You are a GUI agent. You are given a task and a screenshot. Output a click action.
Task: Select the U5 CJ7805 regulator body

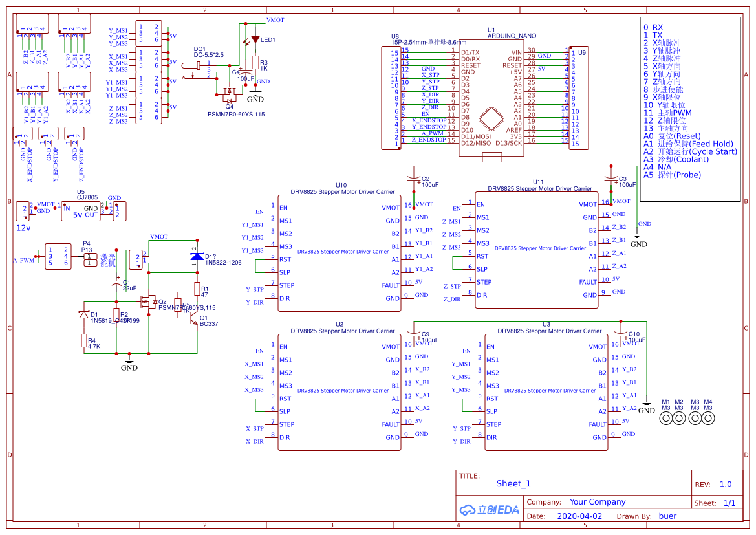click(x=81, y=212)
